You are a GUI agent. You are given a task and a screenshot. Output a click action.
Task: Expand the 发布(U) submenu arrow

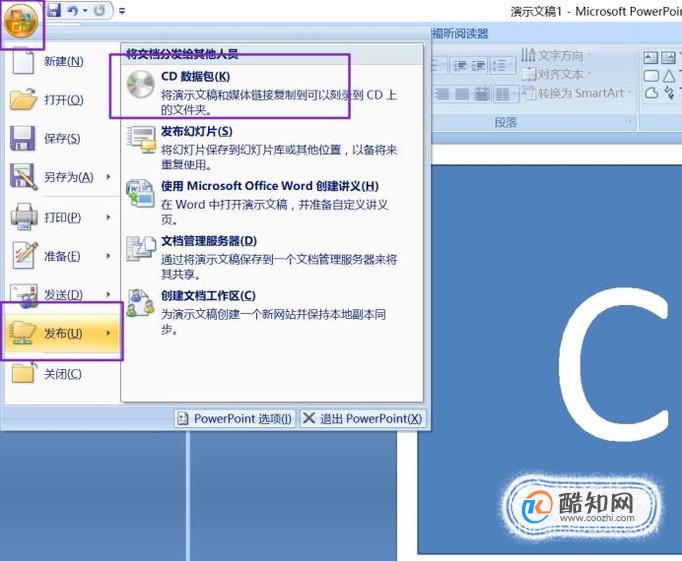click(x=108, y=333)
